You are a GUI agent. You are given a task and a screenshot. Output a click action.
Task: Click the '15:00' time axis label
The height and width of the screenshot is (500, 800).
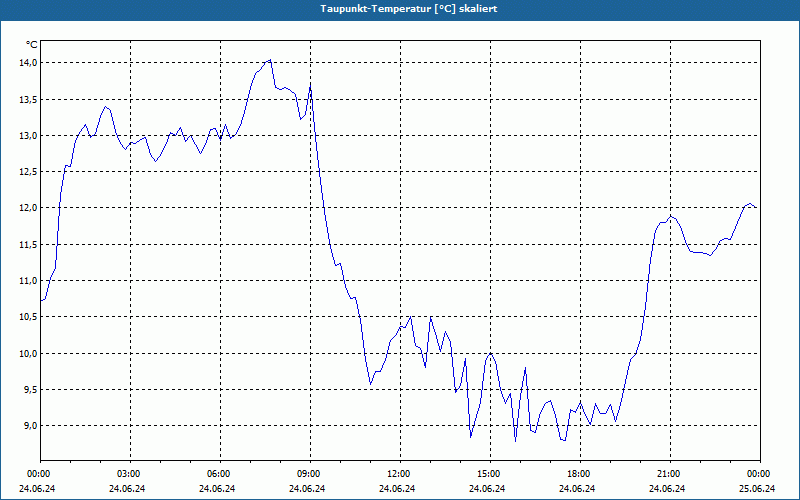(487, 474)
